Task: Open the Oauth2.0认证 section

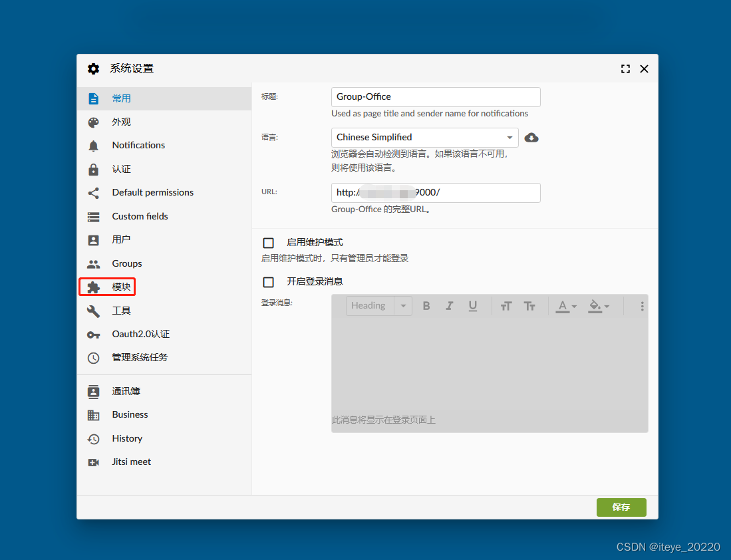Action: point(164,335)
